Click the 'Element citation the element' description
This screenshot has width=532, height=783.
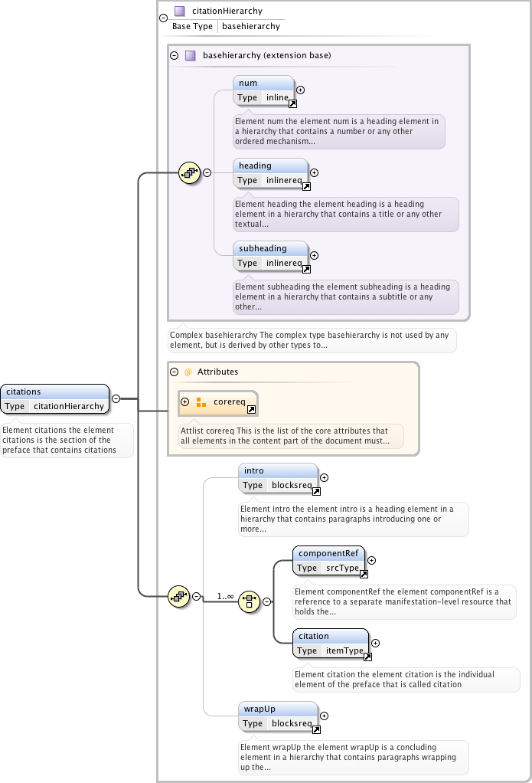click(394, 679)
